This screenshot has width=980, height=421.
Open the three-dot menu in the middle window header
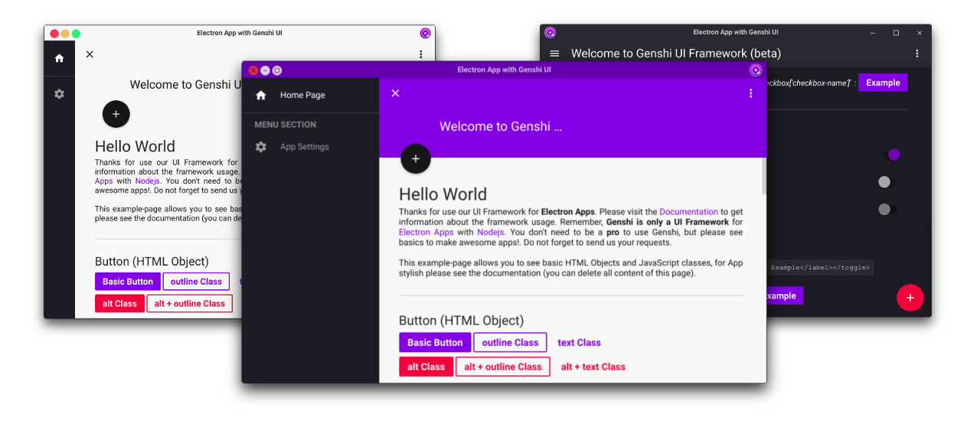(x=750, y=93)
